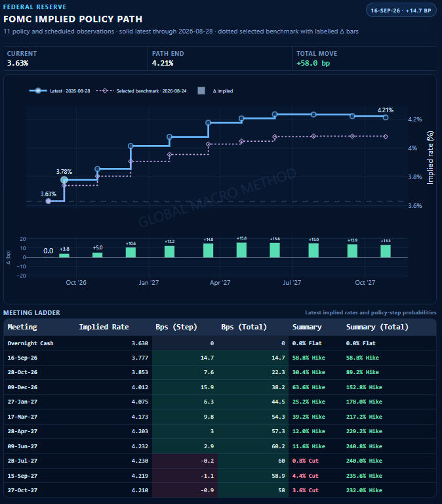
Task: Select the 28-Apr-27 meeting row label
Action: [22, 431]
